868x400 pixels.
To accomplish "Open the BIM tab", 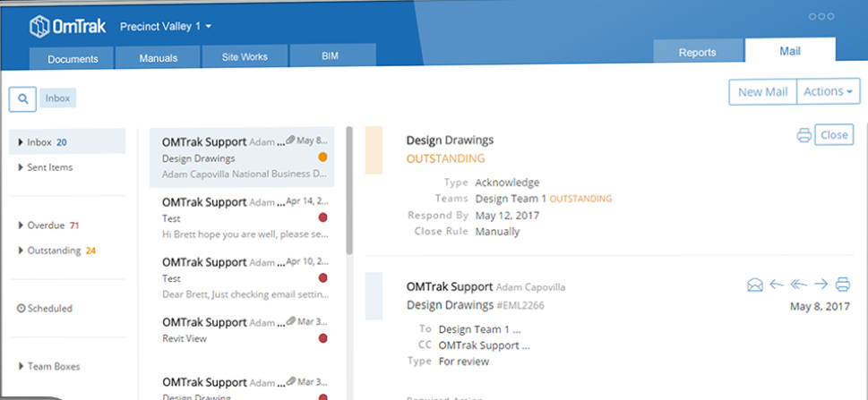I will 331,55.
